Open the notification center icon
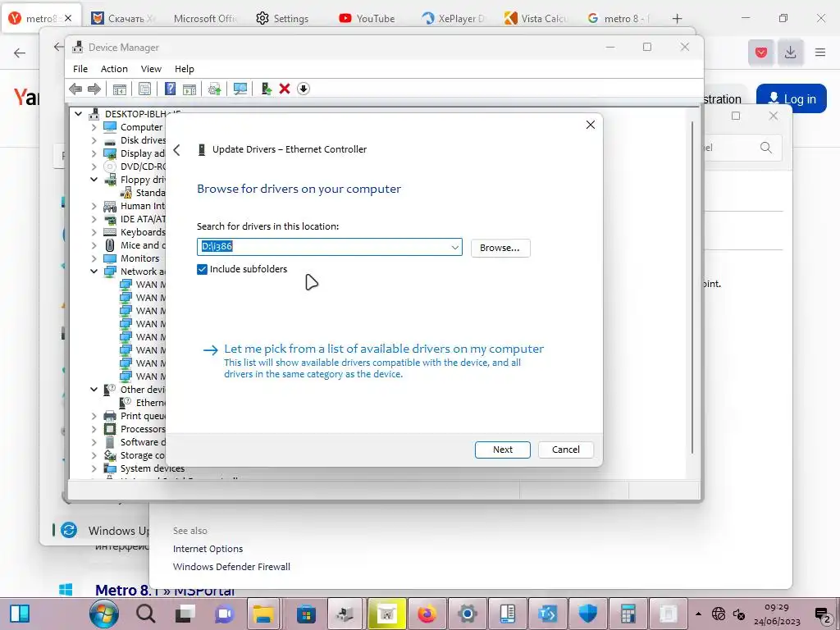The image size is (840, 630). [x=823, y=614]
